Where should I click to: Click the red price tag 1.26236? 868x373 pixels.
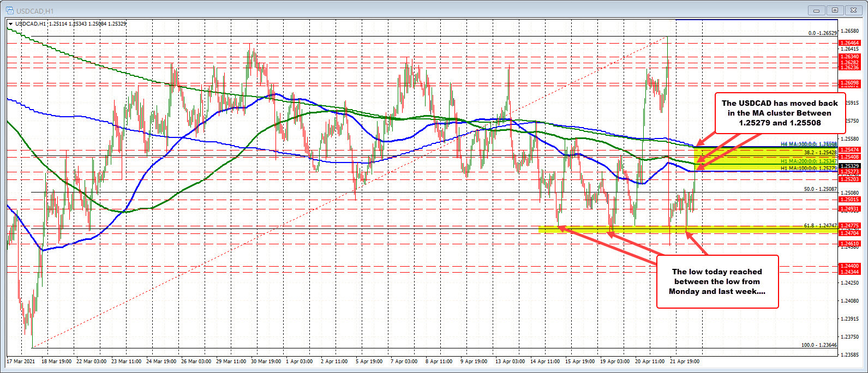click(x=850, y=68)
